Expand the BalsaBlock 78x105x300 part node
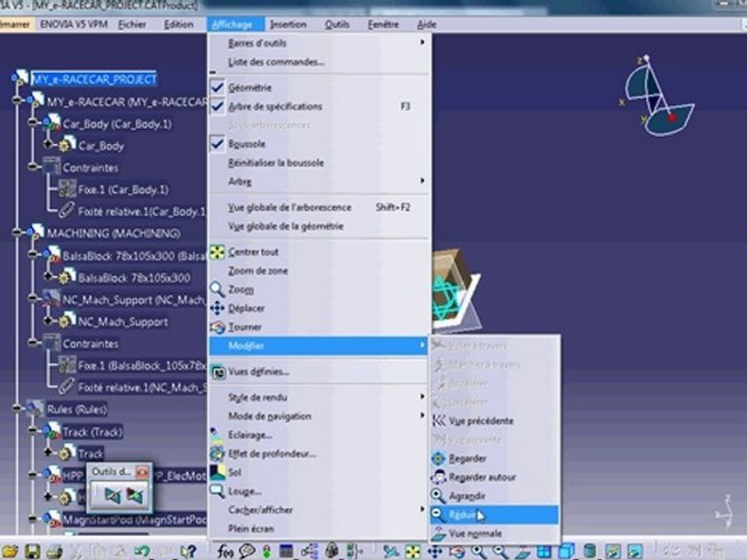This screenshot has height=560, width=747. click(x=48, y=275)
